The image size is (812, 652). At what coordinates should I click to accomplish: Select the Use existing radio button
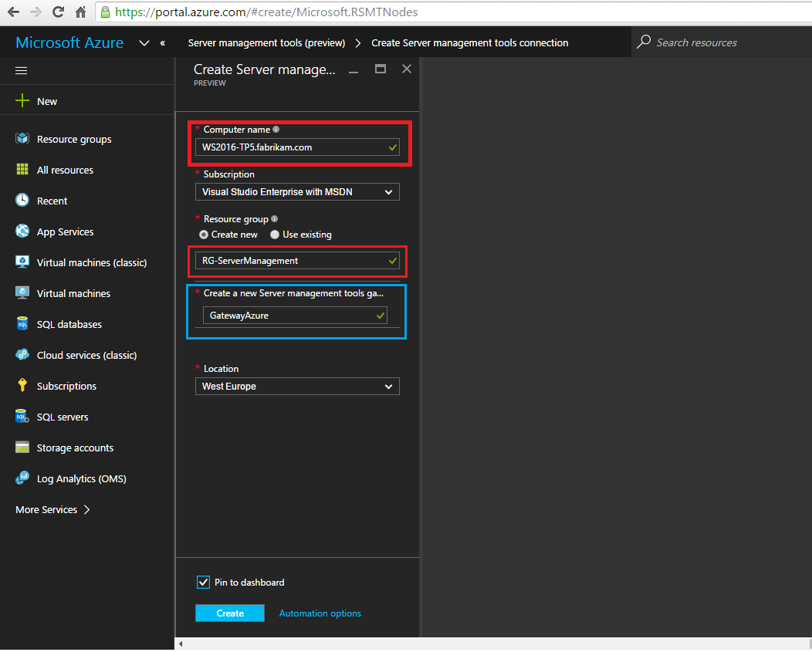pyautogui.click(x=275, y=235)
